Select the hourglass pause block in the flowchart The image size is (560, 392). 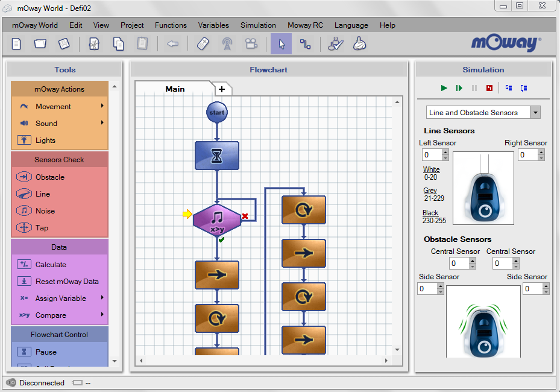point(217,156)
